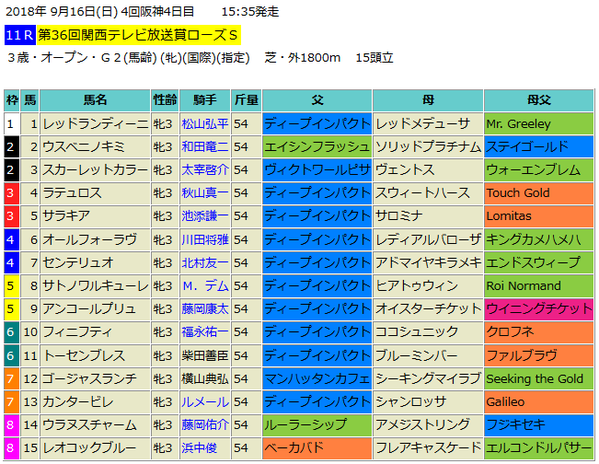The width and height of the screenshot is (599, 464).
Task: Click the 騎手 column header
Action: tap(205, 100)
